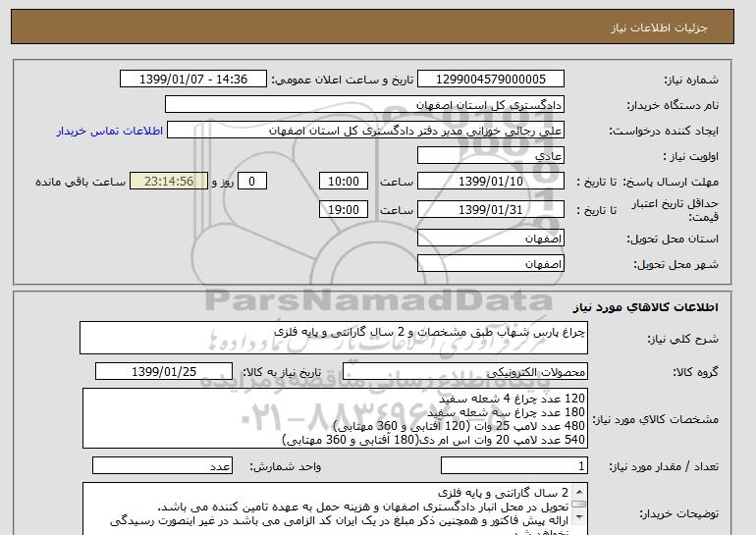Click requester field علی رجائی خوزانی

pos(365,131)
